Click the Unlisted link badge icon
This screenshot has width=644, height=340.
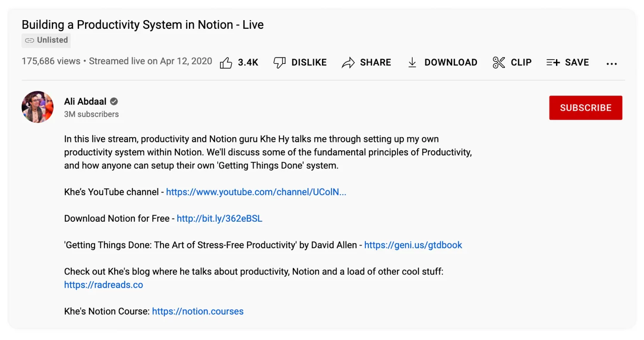(29, 40)
